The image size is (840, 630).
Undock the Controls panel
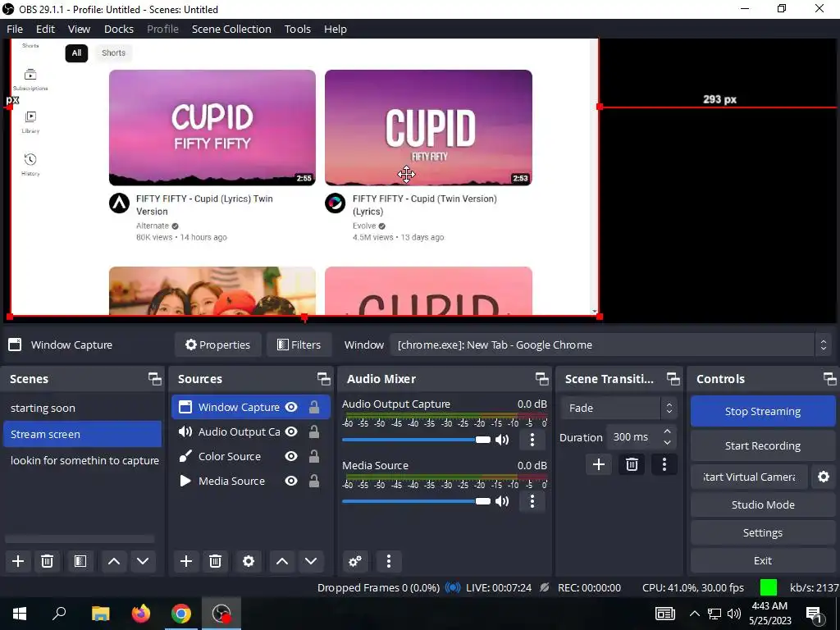click(x=830, y=379)
